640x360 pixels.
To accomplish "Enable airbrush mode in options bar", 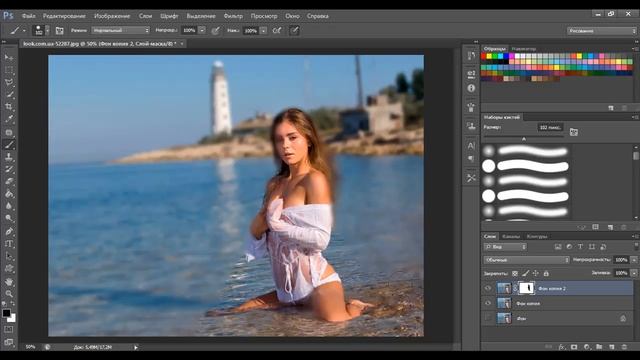I will tap(277, 31).
